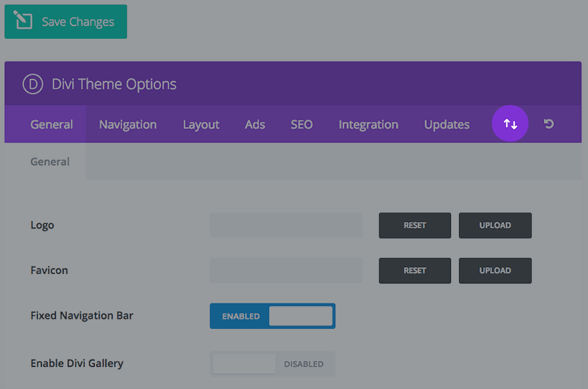Open the import/export arrows icon
Viewport: 588px width, 389px height.
click(x=510, y=124)
